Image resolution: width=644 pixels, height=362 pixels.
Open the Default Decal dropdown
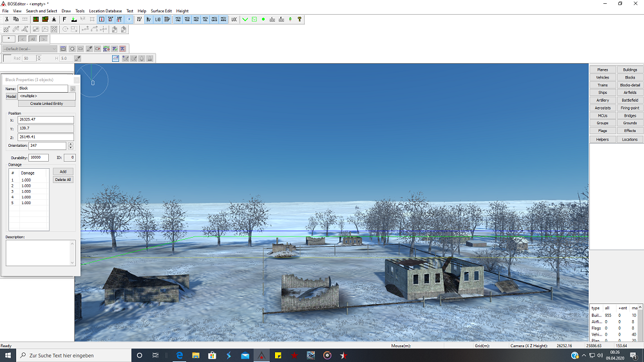click(x=30, y=49)
